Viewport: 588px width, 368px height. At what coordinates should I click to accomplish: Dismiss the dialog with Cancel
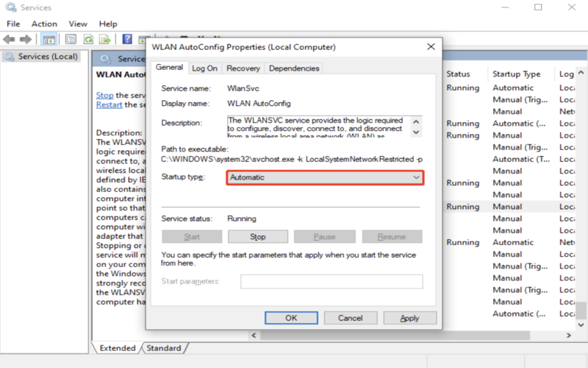(x=351, y=318)
